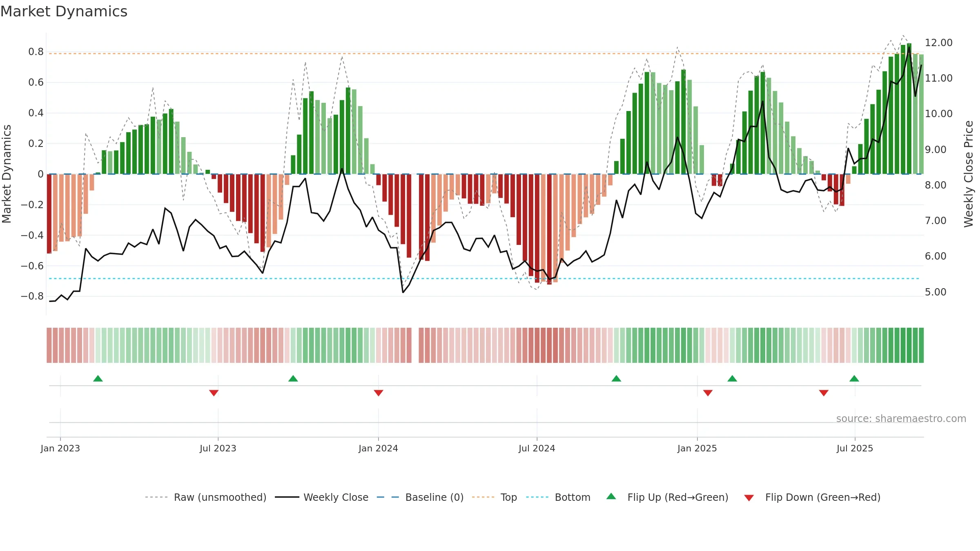Viewport: 980px width, 551px height.
Task: Click red flip-down marker before Jul 2025
Action: pos(824,393)
